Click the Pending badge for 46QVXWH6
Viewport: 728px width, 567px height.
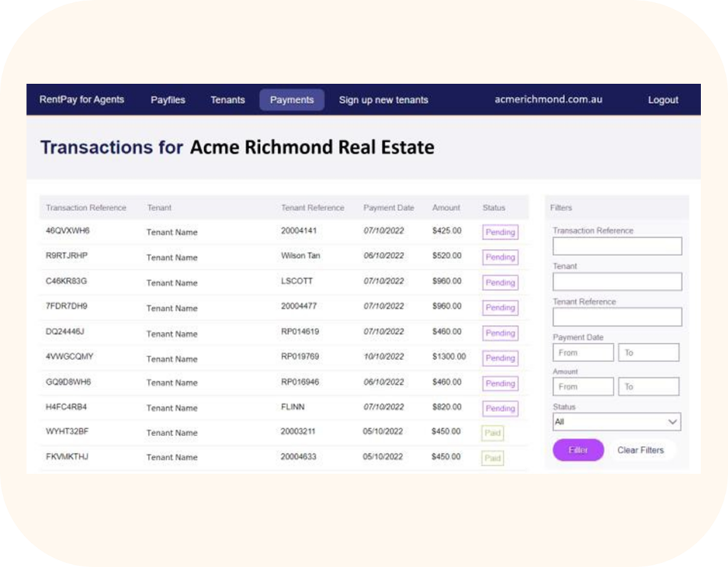500,232
